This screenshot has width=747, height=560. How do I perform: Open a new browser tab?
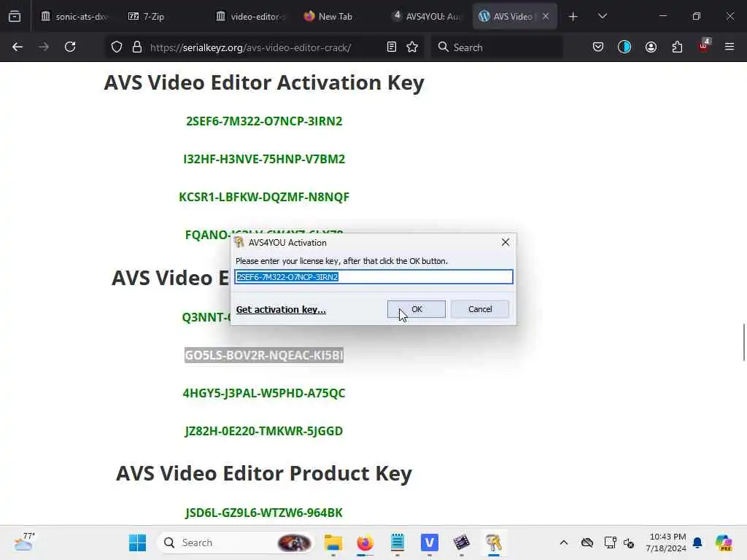(x=573, y=17)
